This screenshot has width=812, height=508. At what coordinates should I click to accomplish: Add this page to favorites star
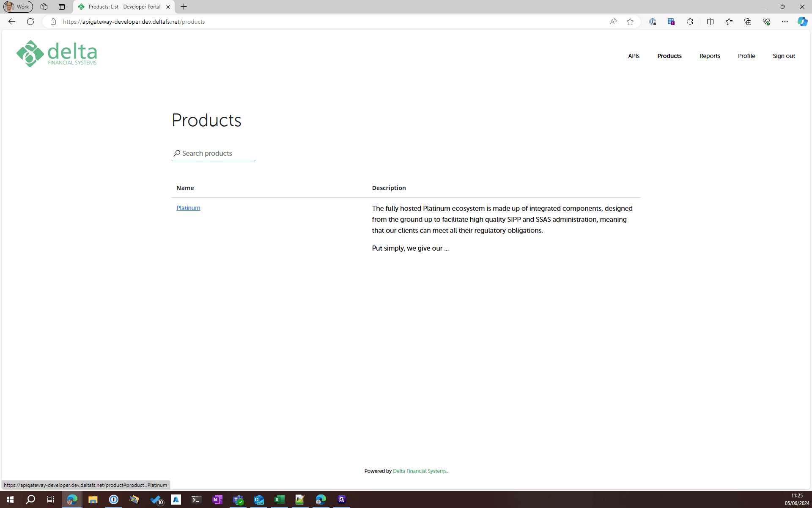pyautogui.click(x=630, y=22)
